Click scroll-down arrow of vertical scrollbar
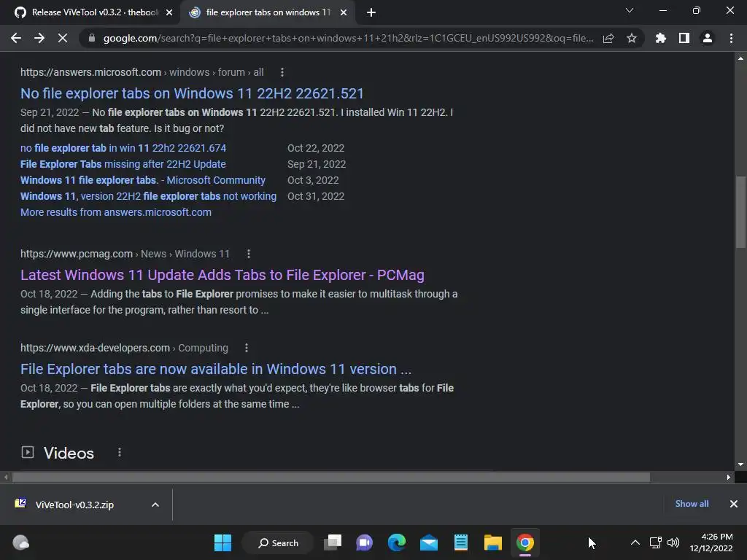 740,464
